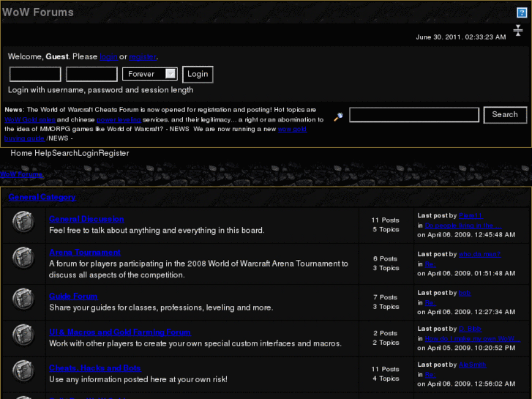Click the Guide Forum board status icon

[23, 299]
